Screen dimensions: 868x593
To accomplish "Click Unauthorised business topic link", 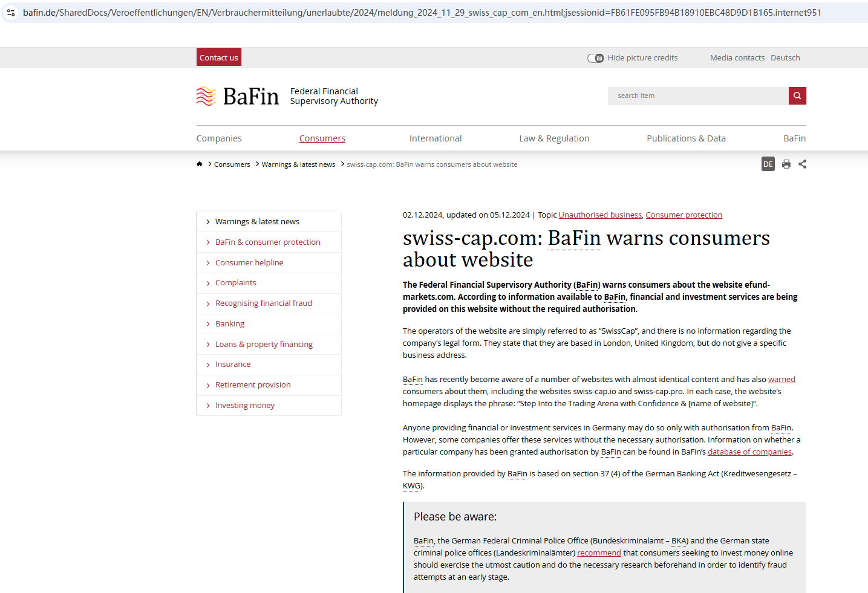I will click(600, 215).
